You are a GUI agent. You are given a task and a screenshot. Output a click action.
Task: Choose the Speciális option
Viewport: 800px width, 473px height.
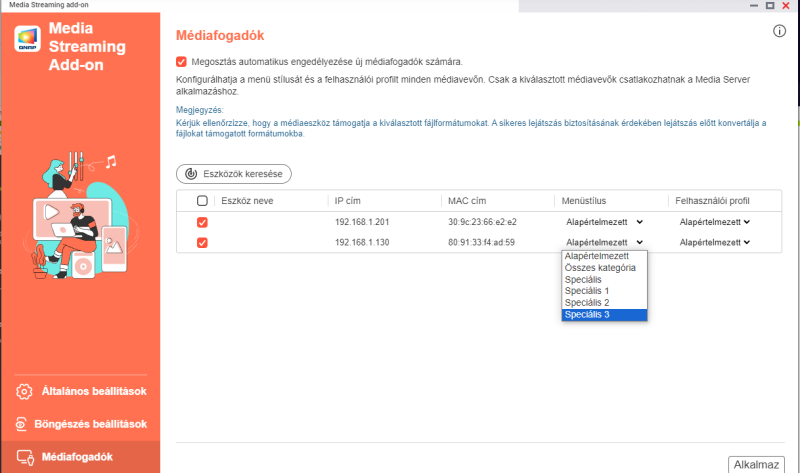tap(604, 280)
